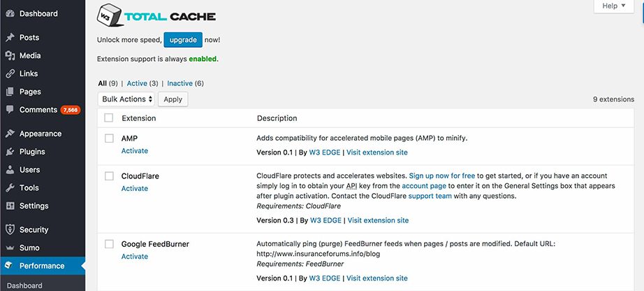
Task: Click the Performance cube icon
Action: click(9, 266)
